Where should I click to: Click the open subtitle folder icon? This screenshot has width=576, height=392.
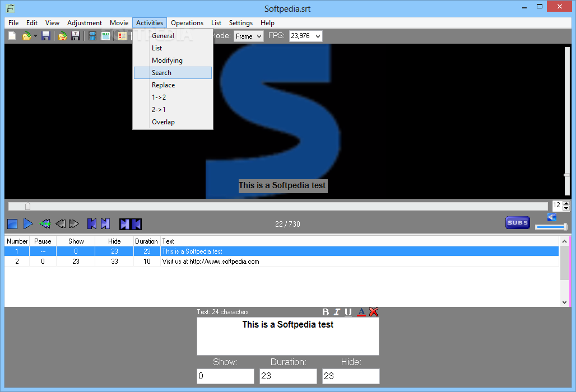[x=26, y=36]
